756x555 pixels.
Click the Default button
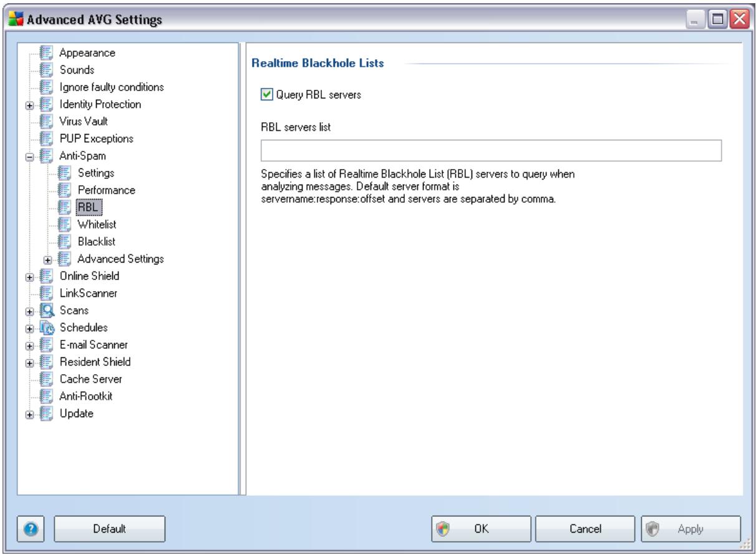pos(110,528)
